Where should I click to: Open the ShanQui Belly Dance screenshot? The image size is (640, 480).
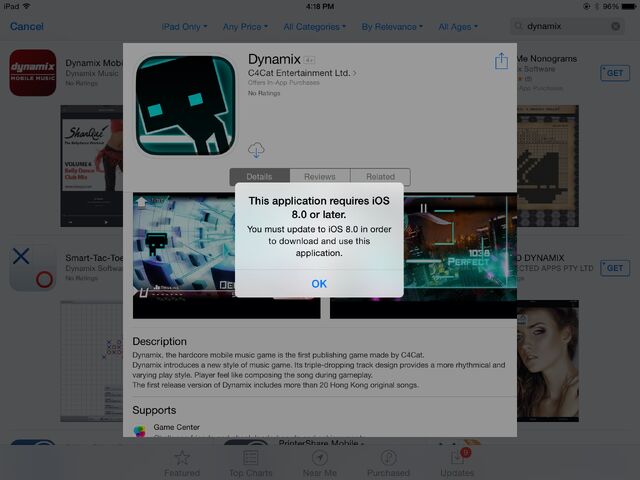click(92, 166)
